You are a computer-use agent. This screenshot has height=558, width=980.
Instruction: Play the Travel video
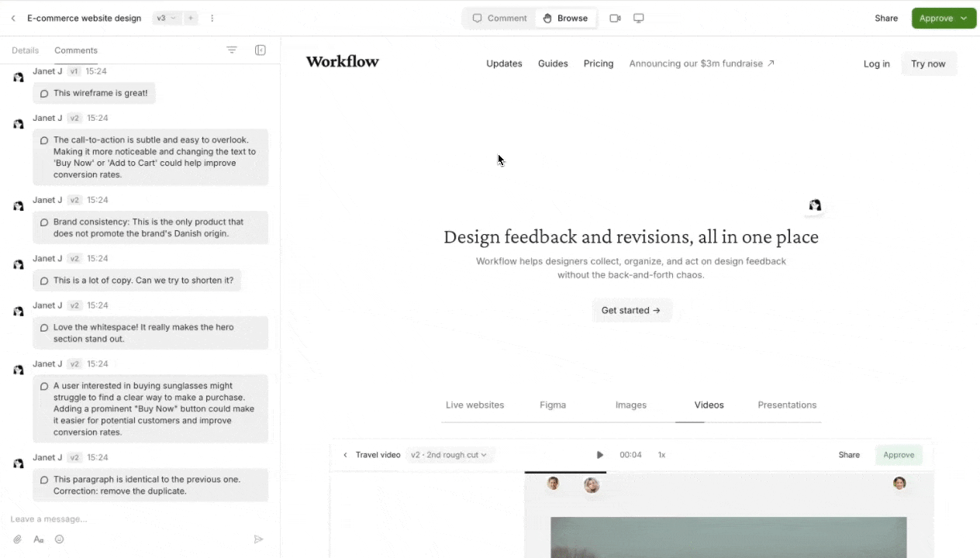[x=599, y=455]
